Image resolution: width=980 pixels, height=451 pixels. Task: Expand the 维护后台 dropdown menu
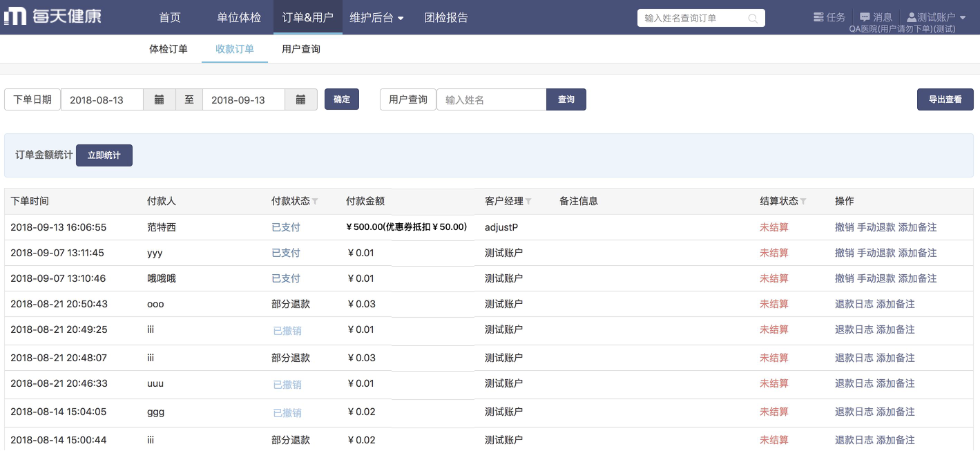[x=377, y=17]
